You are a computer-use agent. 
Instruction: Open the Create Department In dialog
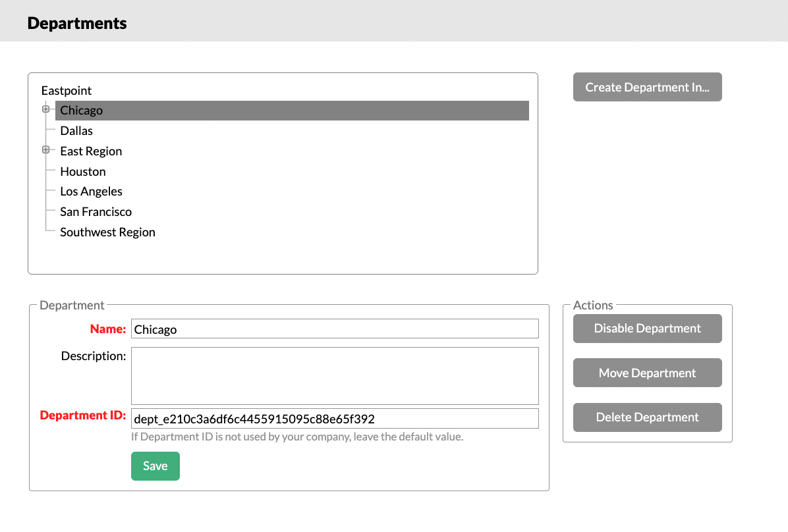tap(647, 87)
